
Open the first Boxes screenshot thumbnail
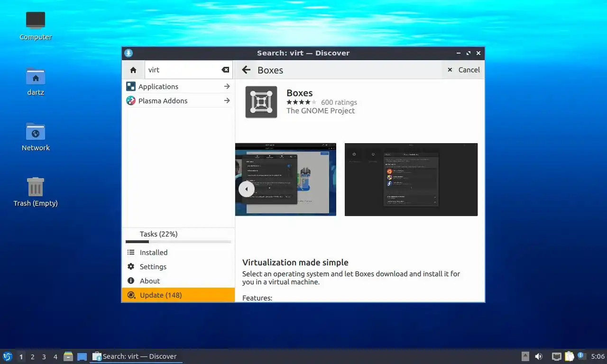tap(285, 179)
